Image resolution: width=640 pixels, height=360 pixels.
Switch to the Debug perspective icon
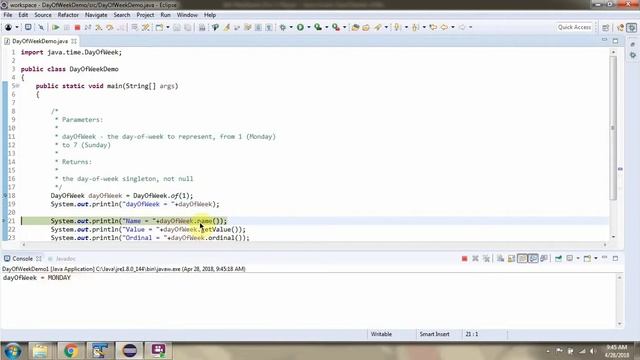tap(631, 27)
